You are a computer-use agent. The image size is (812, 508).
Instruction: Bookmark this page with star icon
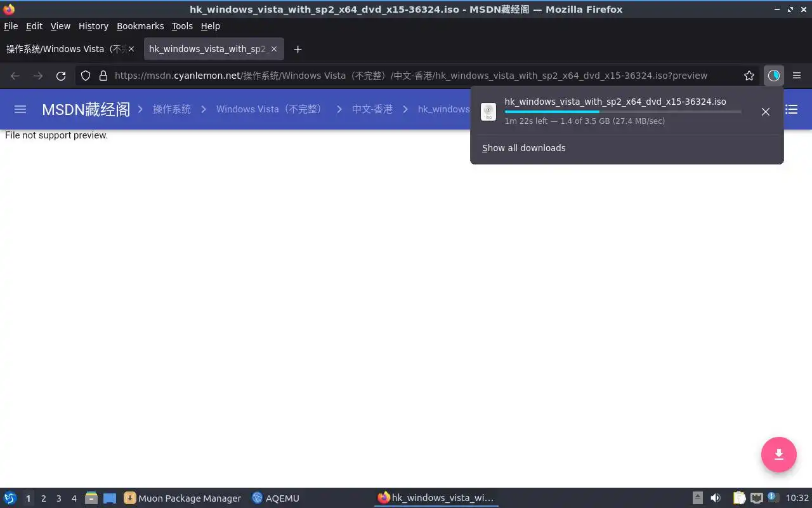pos(749,76)
